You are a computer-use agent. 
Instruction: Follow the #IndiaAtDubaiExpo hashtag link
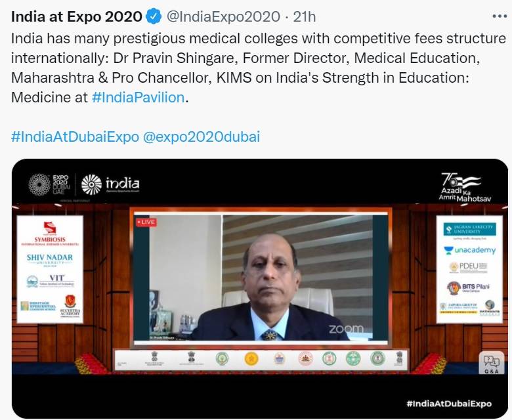pos(75,136)
